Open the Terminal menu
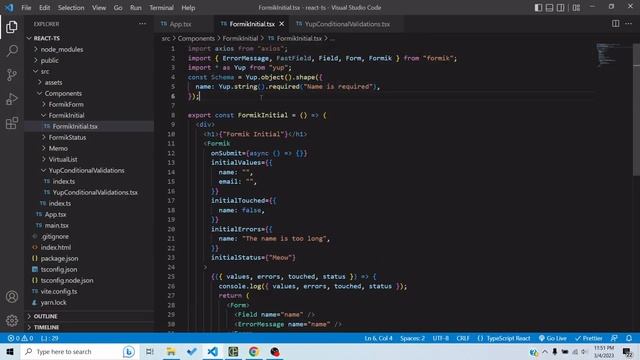 pyautogui.click(x=161, y=8)
